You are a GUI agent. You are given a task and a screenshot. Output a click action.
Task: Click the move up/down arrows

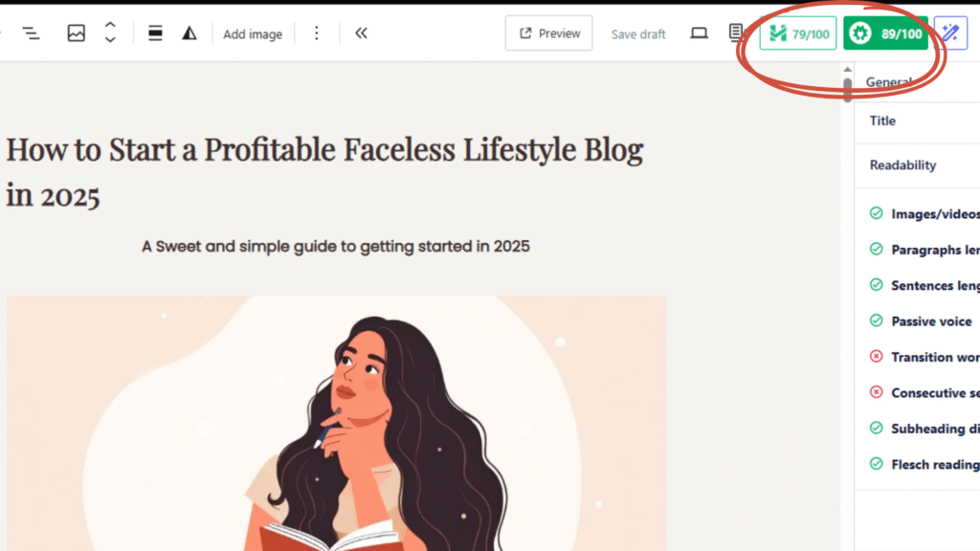point(110,33)
